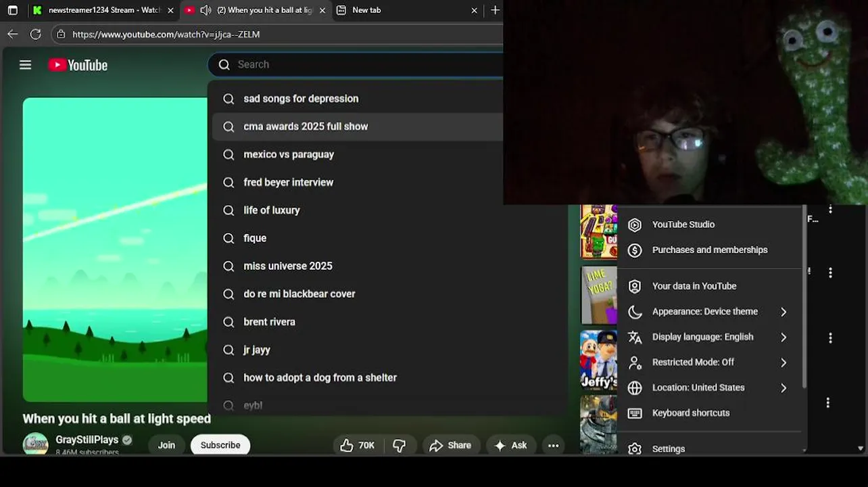Open more actions ellipsis under video
This screenshot has height=487, width=868.
point(553,445)
